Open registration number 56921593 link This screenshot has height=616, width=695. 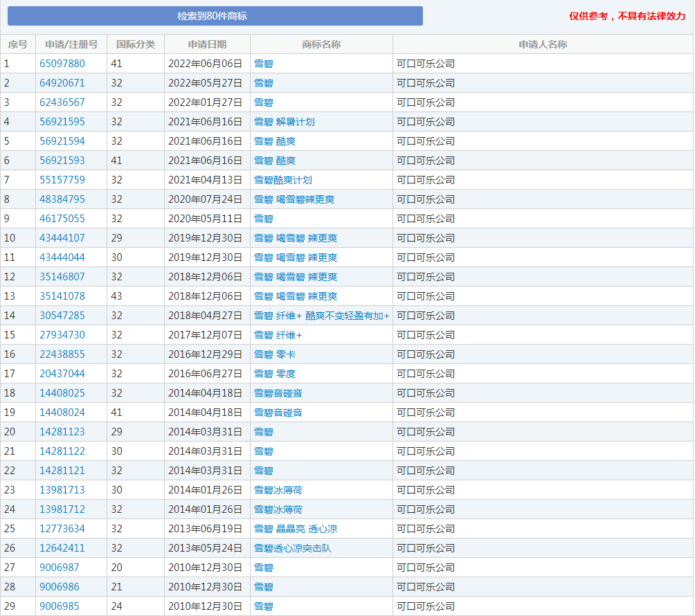[x=62, y=161]
